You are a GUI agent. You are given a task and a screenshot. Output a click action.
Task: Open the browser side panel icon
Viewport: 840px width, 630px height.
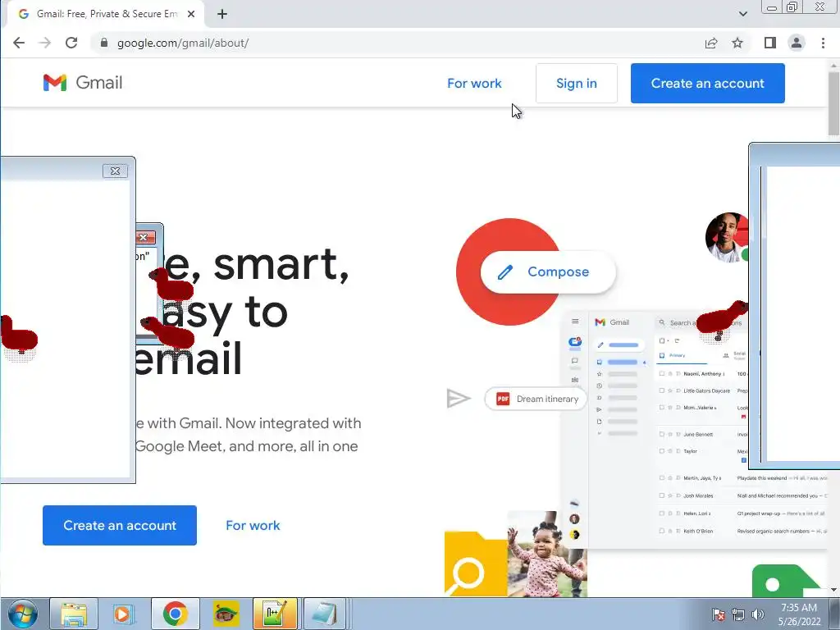769,43
